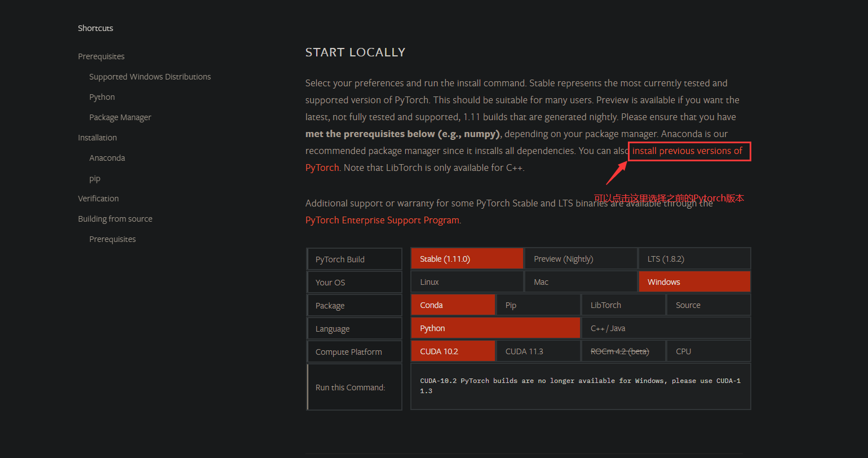The height and width of the screenshot is (458, 868).
Task: Go to Building from source section
Action: 115,219
